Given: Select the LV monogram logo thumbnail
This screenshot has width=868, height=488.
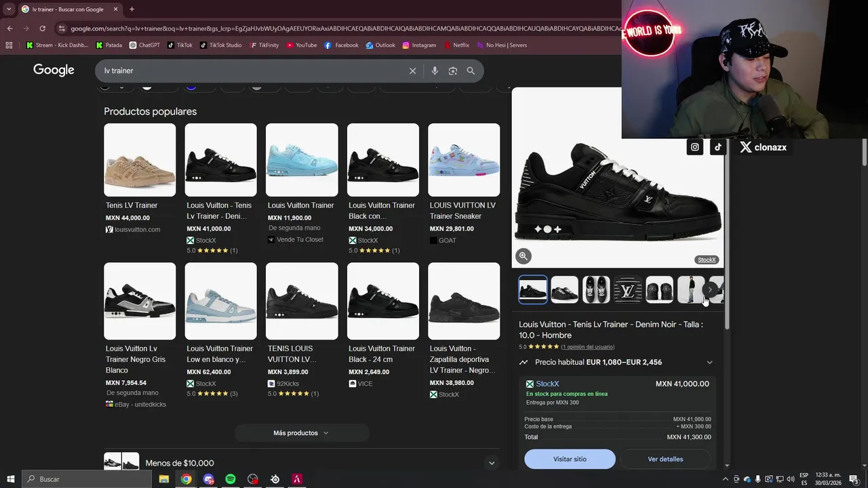Looking at the screenshot, I should (628, 289).
